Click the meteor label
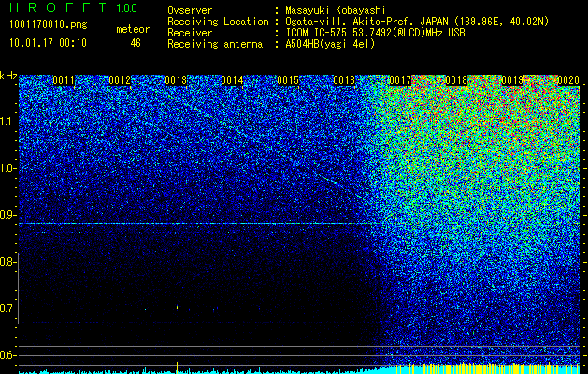 [x=133, y=29]
